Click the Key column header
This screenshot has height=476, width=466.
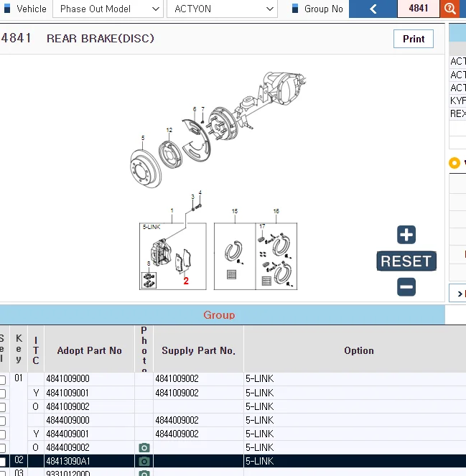(19, 348)
